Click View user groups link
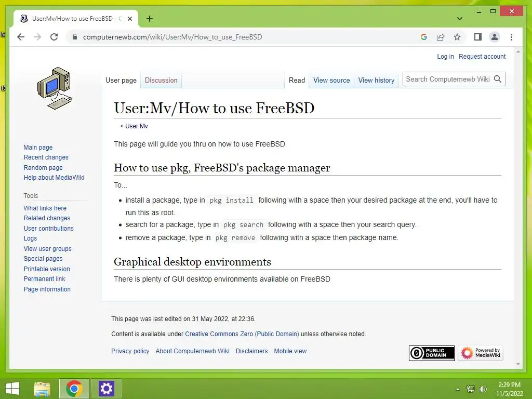The height and width of the screenshot is (399, 532). 47,249
